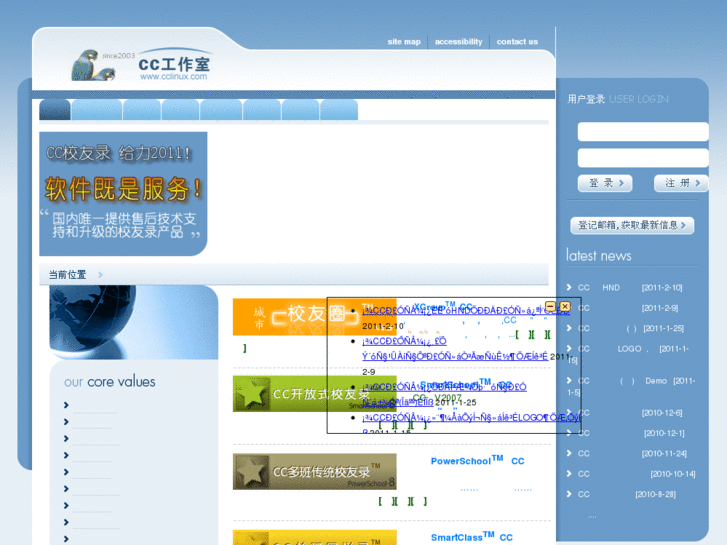The width and height of the screenshot is (727, 545).
Task: Open the HND news item dated 2011-2-10
Action: pyautogui.click(x=630, y=288)
